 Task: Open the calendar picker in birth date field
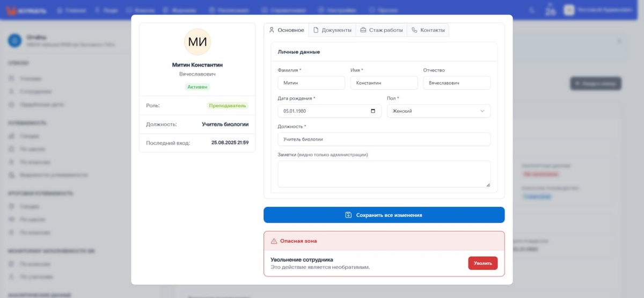coord(373,111)
